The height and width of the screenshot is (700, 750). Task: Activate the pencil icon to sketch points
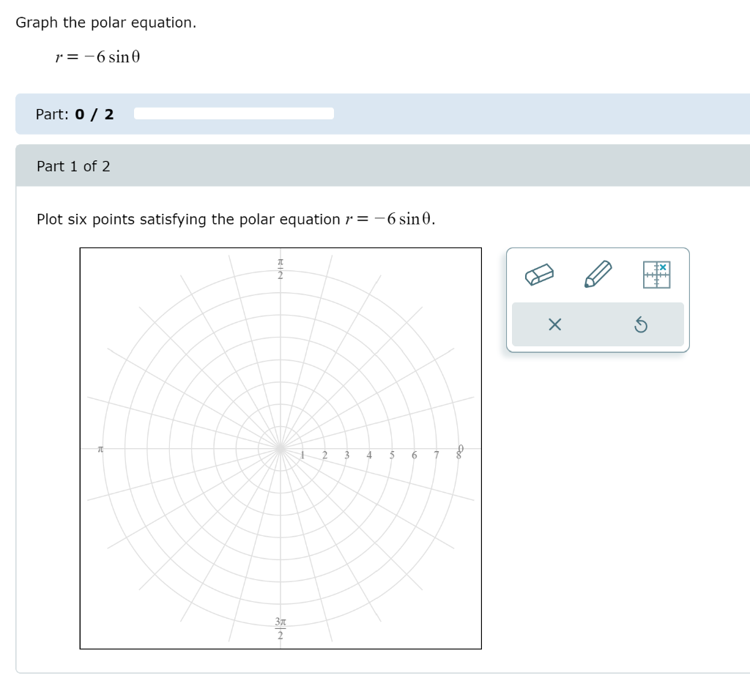click(597, 275)
